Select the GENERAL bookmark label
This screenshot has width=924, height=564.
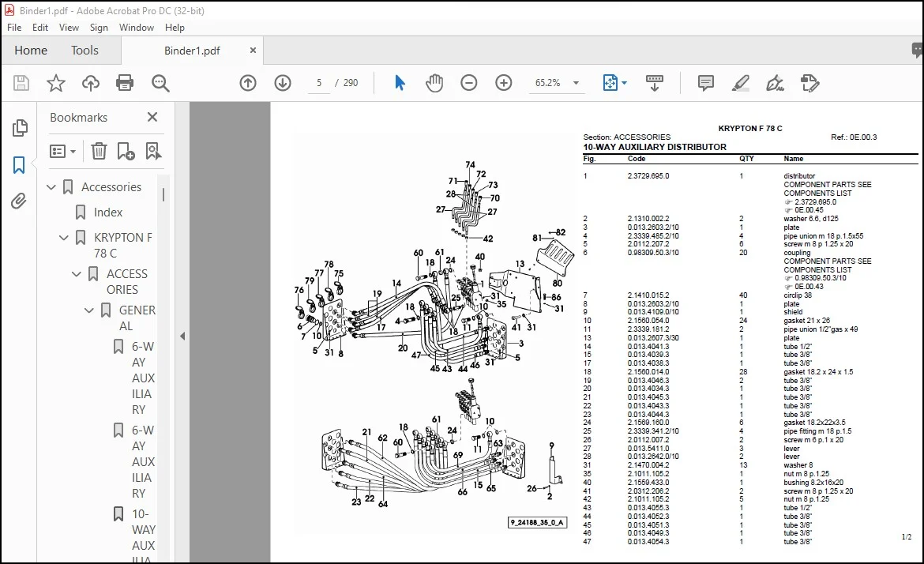point(137,318)
